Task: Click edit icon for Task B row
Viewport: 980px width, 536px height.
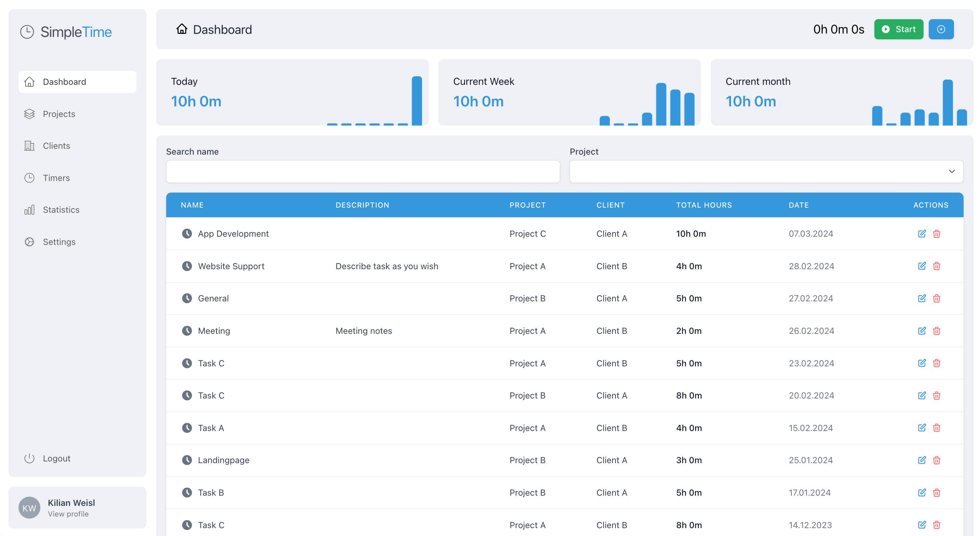Action: (922, 493)
